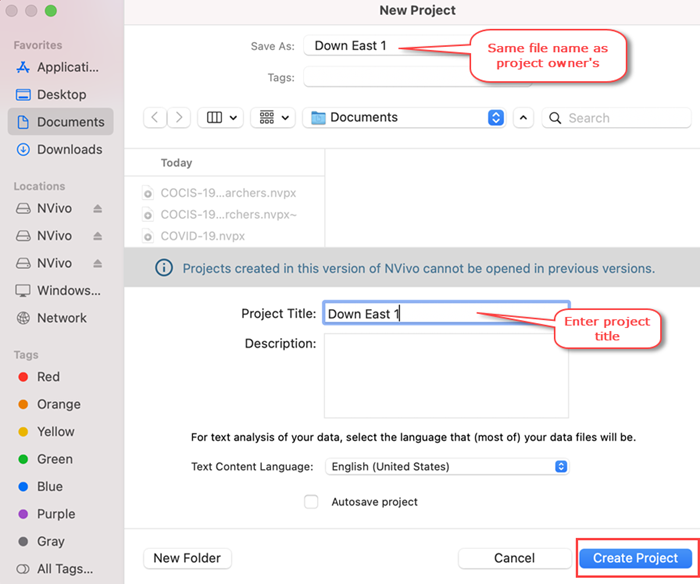
Task: Open the Documents folder location popup
Action: pyautogui.click(x=404, y=118)
